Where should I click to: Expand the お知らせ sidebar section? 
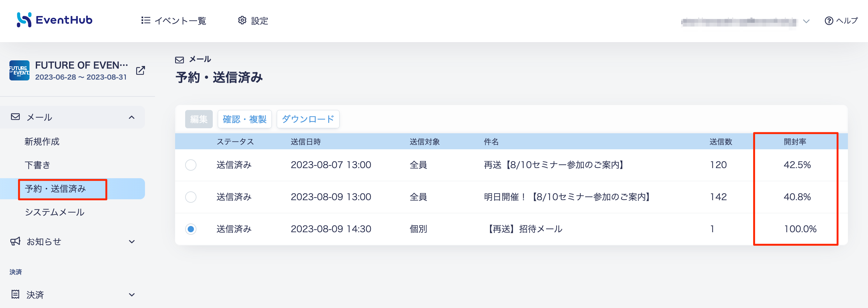pyautogui.click(x=132, y=242)
